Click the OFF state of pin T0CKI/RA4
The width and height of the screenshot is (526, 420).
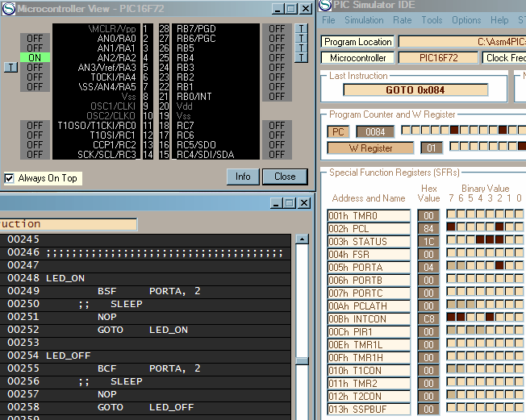tap(35, 77)
